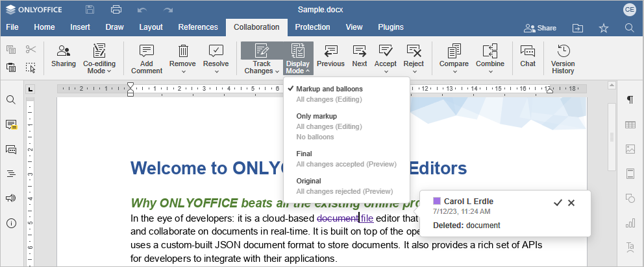Click Add Comment button
644x267 pixels.
147,59
